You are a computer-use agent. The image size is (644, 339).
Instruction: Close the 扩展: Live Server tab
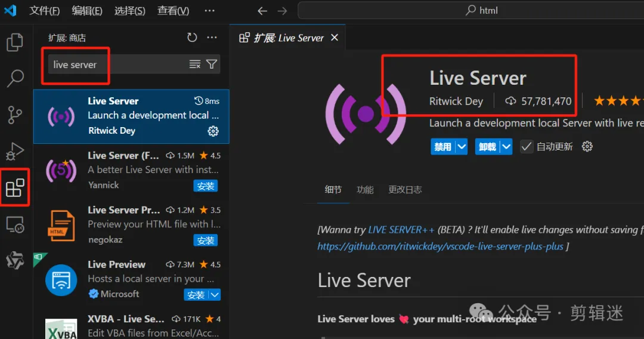point(335,38)
